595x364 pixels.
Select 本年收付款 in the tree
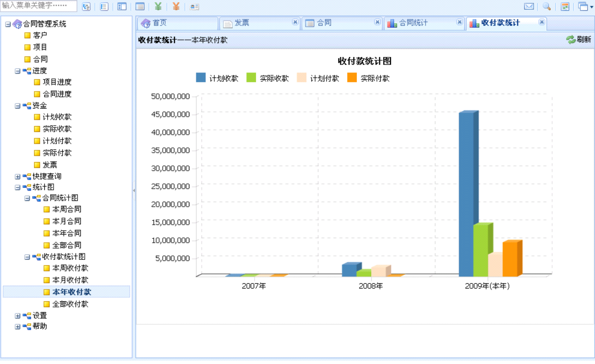click(x=72, y=292)
